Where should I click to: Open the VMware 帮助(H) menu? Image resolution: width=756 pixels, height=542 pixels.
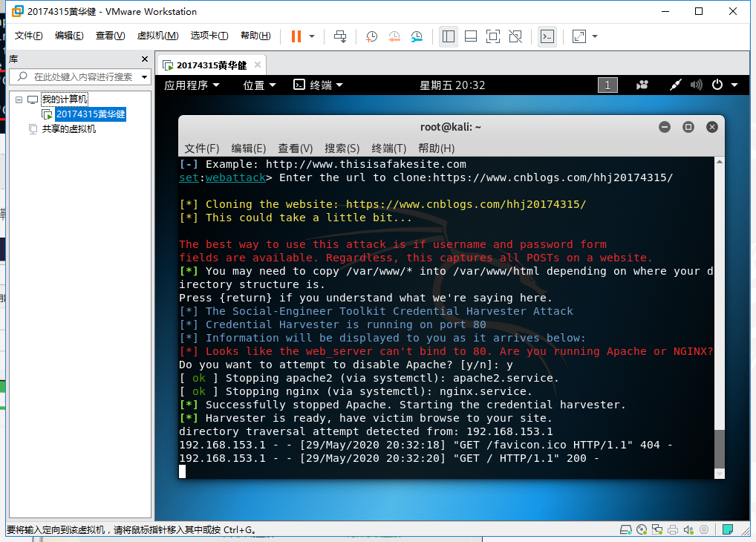pyautogui.click(x=255, y=36)
